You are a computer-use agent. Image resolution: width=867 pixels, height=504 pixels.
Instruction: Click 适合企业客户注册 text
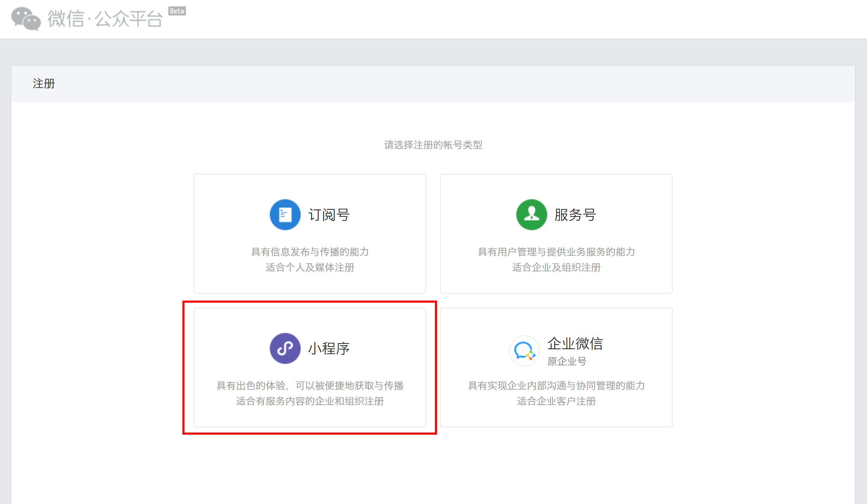556,401
